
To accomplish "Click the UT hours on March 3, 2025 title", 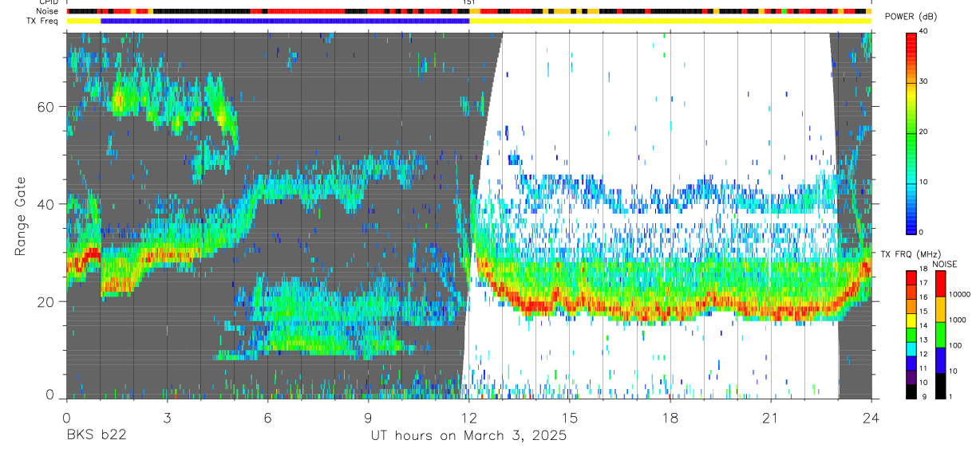I will (x=468, y=436).
